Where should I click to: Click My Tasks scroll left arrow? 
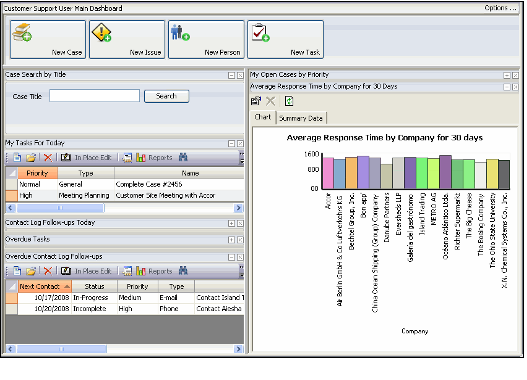[10, 208]
